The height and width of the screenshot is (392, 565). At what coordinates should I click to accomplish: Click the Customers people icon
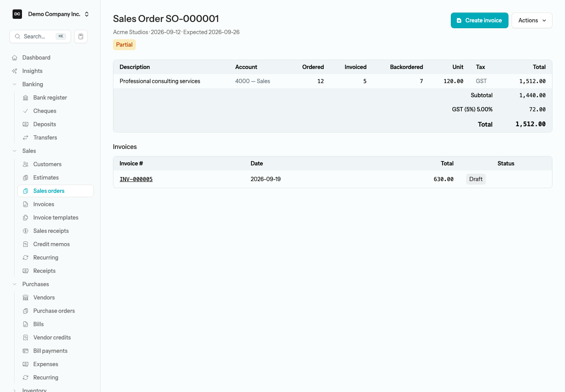[x=26, y=164]
